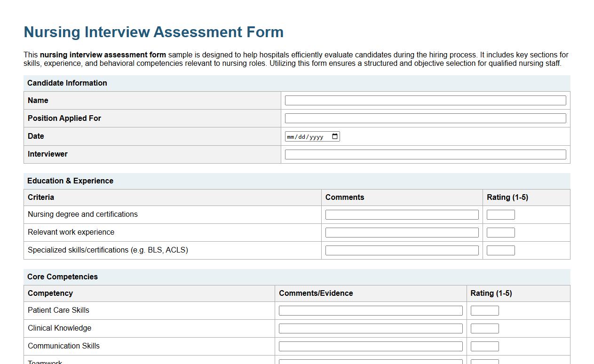Click the Position Applied For field
This screenshot has height=364, width=594.
(425, 118)
